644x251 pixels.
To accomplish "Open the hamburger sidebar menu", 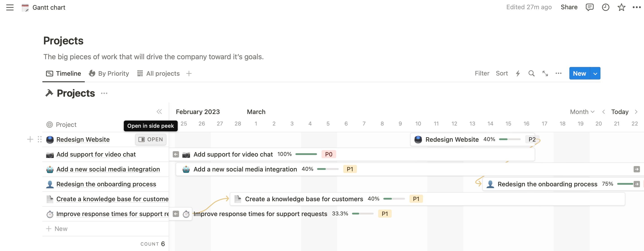I will pyautogui.click(x=10, y=7).
